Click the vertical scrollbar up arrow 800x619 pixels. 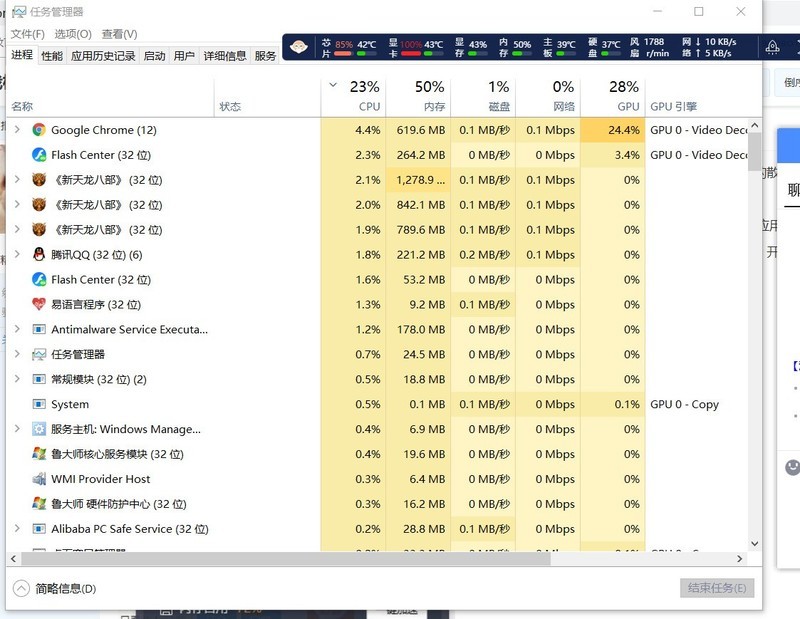click(755, 125)
